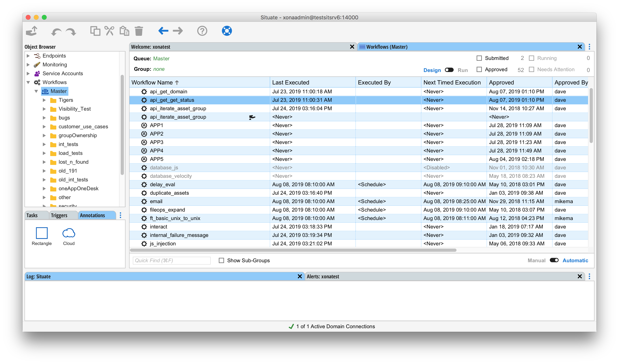Image resolution: width=619 pixels, height=364 pixels.
Task: Open the help question mark icon
Action: (x=202, y=31)
